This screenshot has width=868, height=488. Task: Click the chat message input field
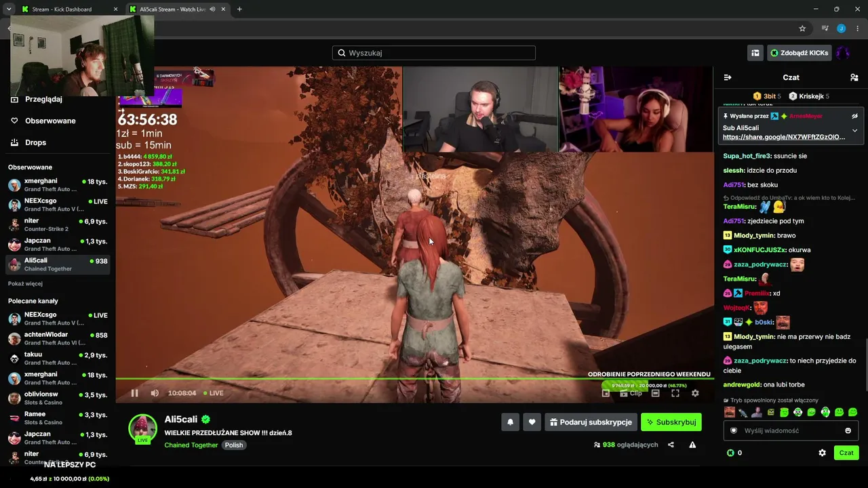(x=791, y=430)
